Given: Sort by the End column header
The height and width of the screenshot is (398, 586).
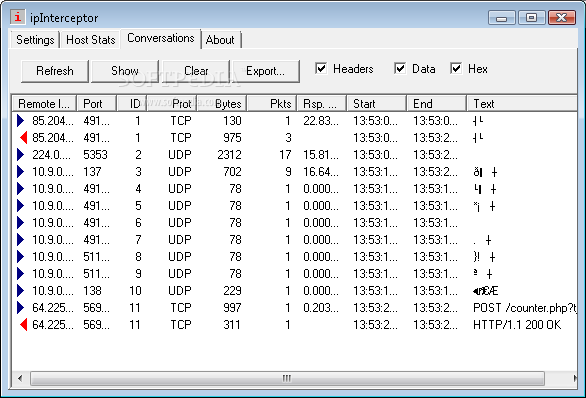Looking at the screenshot, I should (437, 104).
